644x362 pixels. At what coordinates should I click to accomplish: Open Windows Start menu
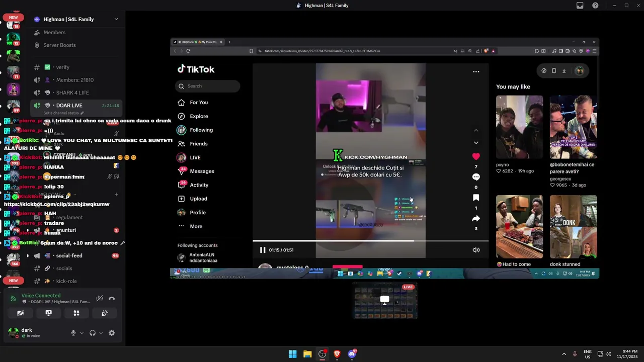point(292,354)
